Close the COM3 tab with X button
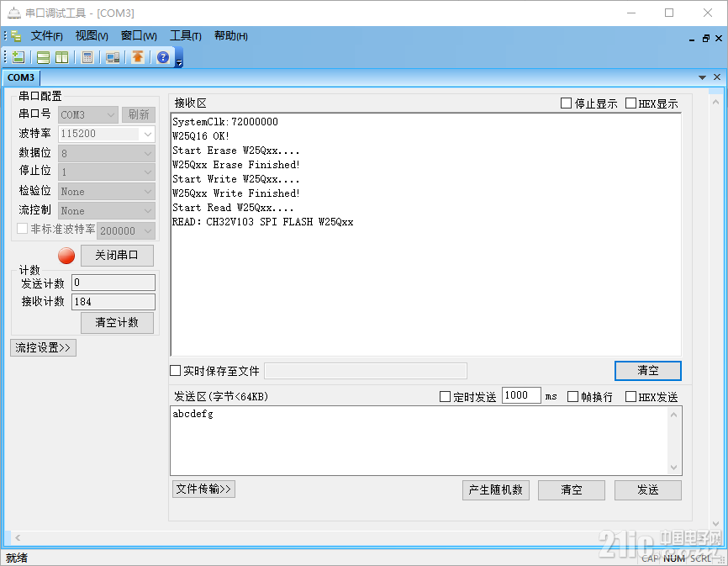728x566 pixels. click(717, 77)
